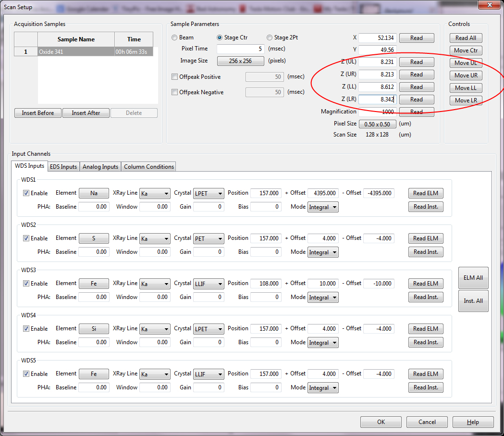Click the Move Ctr button
The image size is (504, 436).
[466, 50]
